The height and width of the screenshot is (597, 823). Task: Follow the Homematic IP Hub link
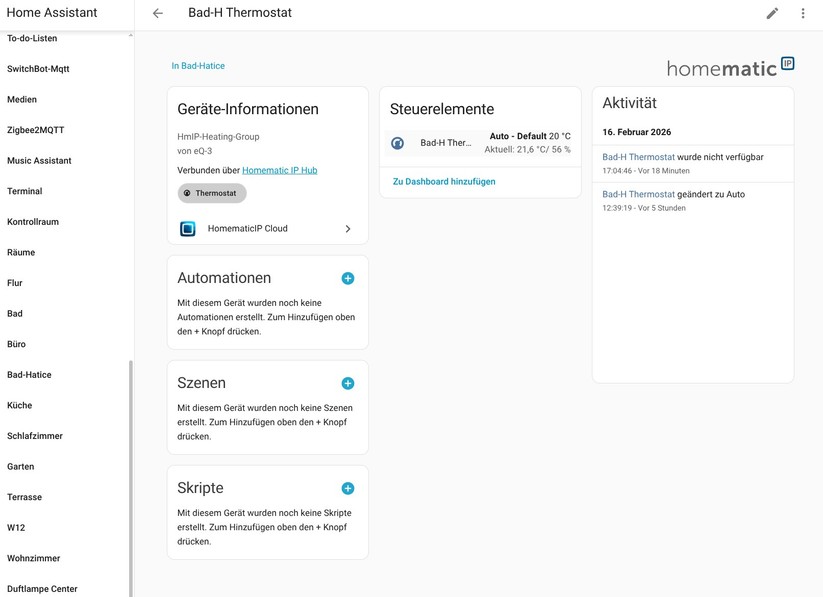click(x=280, y=170)
